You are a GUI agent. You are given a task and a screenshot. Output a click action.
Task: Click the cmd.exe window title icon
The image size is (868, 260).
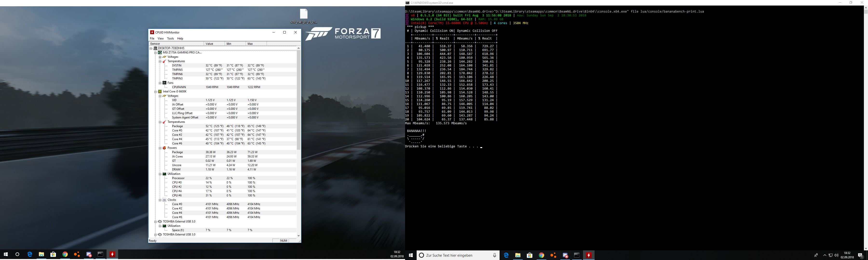(x=407, y=3)
